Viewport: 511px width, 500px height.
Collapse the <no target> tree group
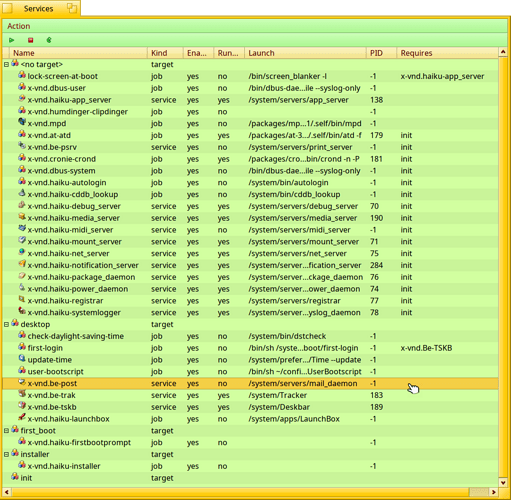(x=6, y=64)
